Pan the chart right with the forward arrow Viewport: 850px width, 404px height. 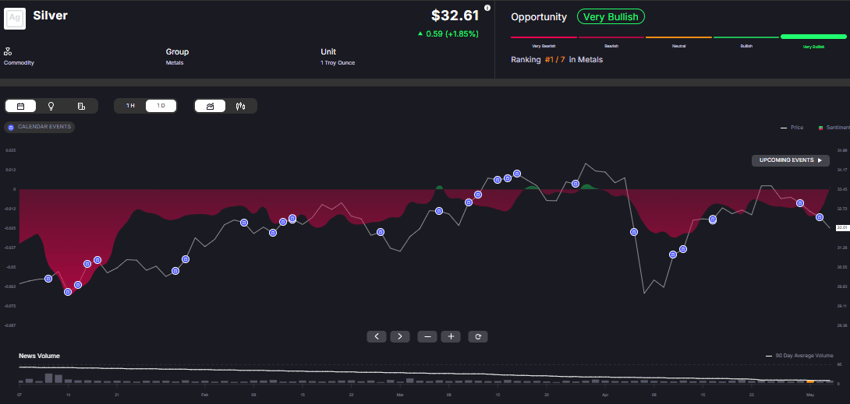[x=400, y=337]
